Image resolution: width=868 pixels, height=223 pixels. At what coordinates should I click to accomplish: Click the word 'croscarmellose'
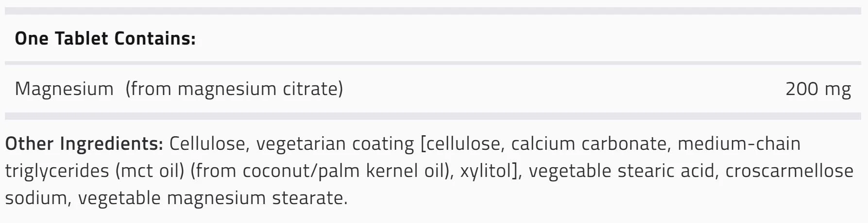coord(789,171)
